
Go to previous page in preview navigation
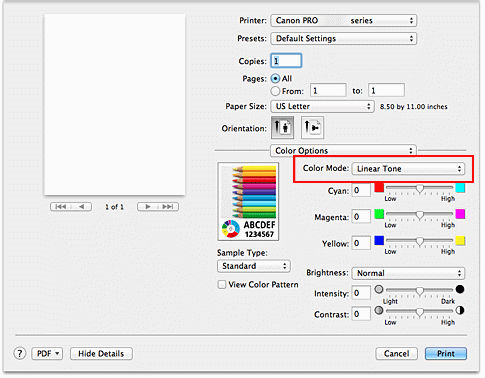(x=81, y=207)
